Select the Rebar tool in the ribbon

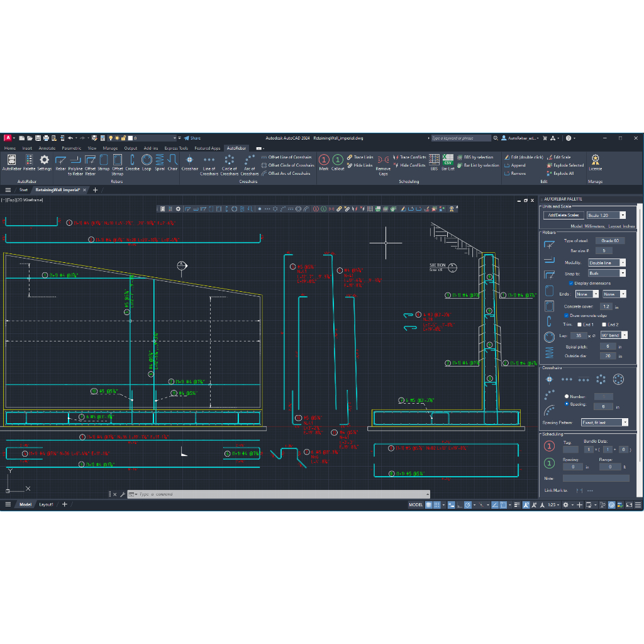point(61,162)
